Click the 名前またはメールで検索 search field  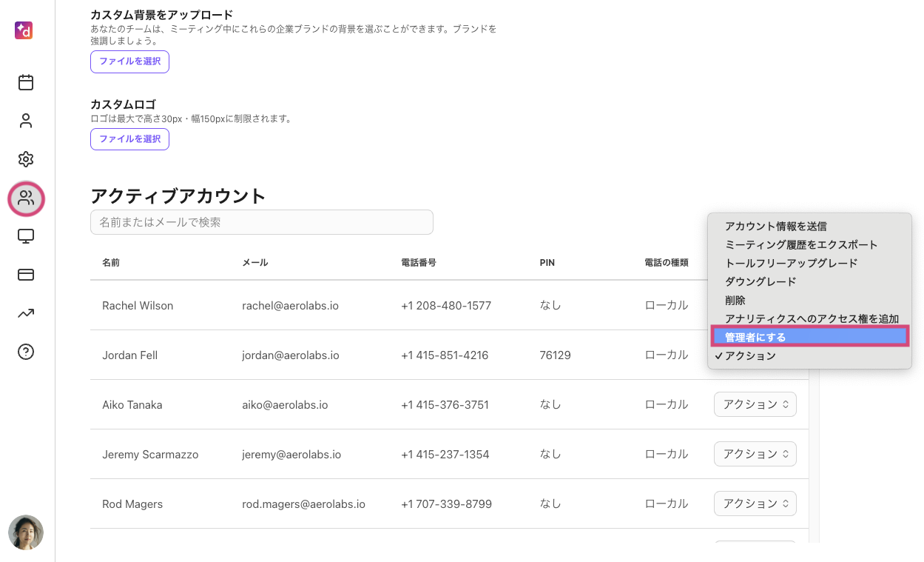pos(261,222)
